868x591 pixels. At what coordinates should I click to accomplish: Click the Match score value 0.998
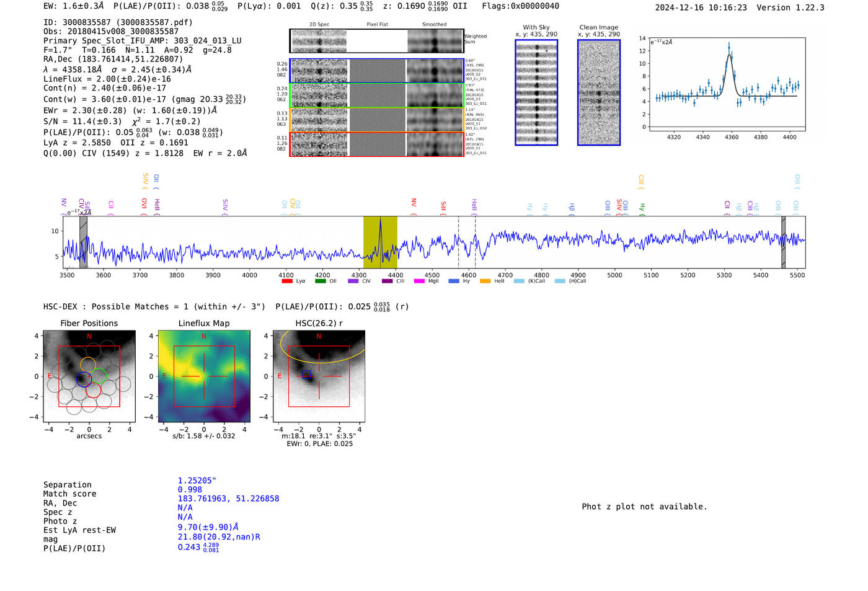pyautogui.click(x=190, y=490)
